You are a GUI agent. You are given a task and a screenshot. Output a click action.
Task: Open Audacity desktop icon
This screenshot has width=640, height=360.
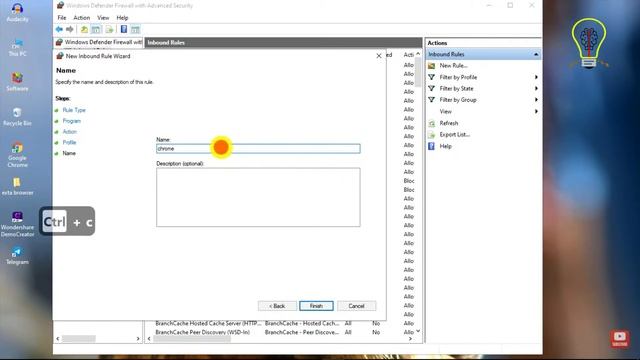17,12
